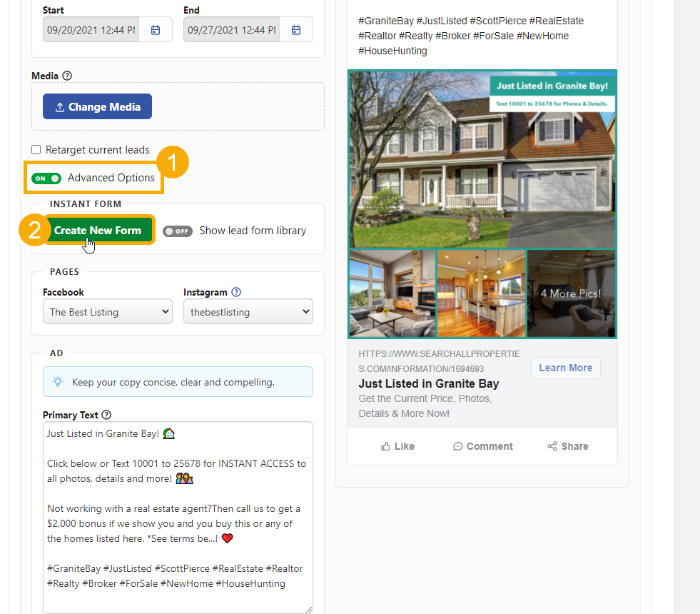The height and width of the screenshot is (614, 700).
Task: Expand the Facebook page dropdown
Action: (x=108, y=312)
